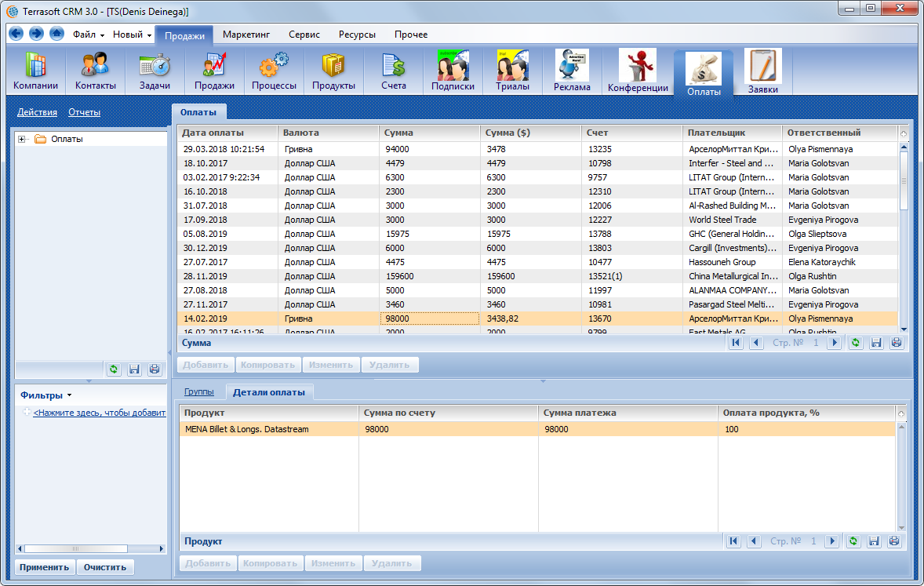The width and height of the screenshot is (924, 586).
Task: Select the MENA Billet & Longs. Datastream row
Action: point(537,429)
